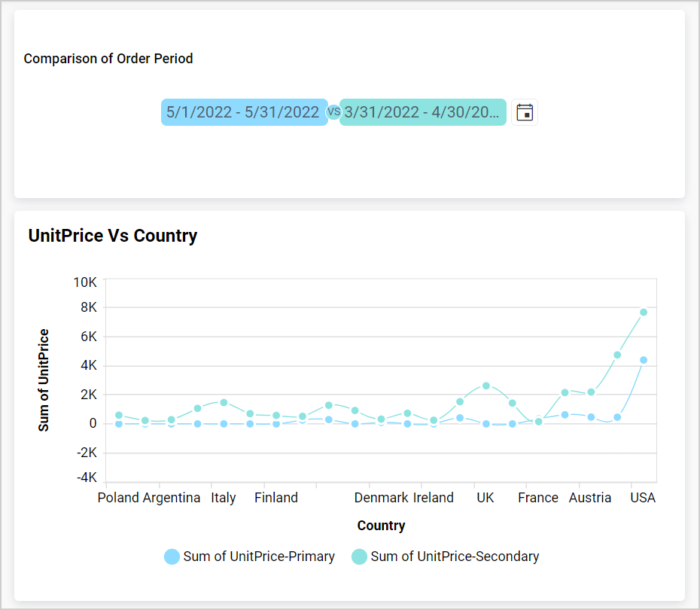The image size is (700, 610).
Task: Open the primary date range 5/1/2022 - 5/31/2022
Action: tap(244, 111)
